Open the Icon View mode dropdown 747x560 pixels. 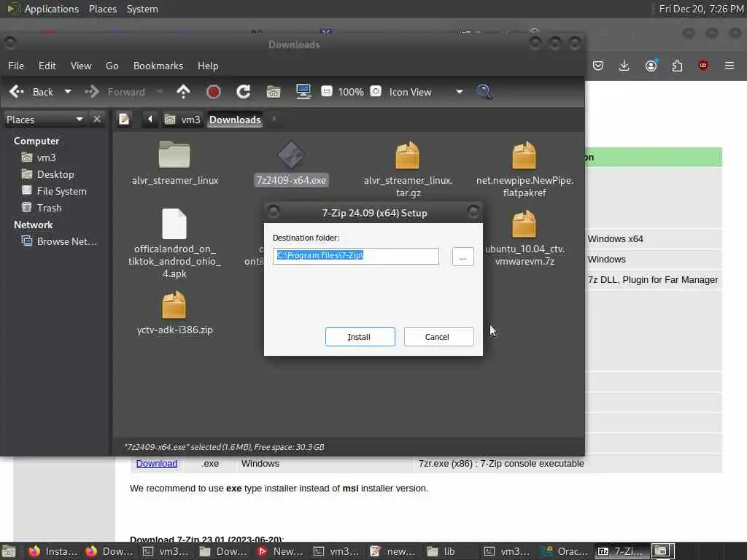pyautogui.click(x=425, y=92)
